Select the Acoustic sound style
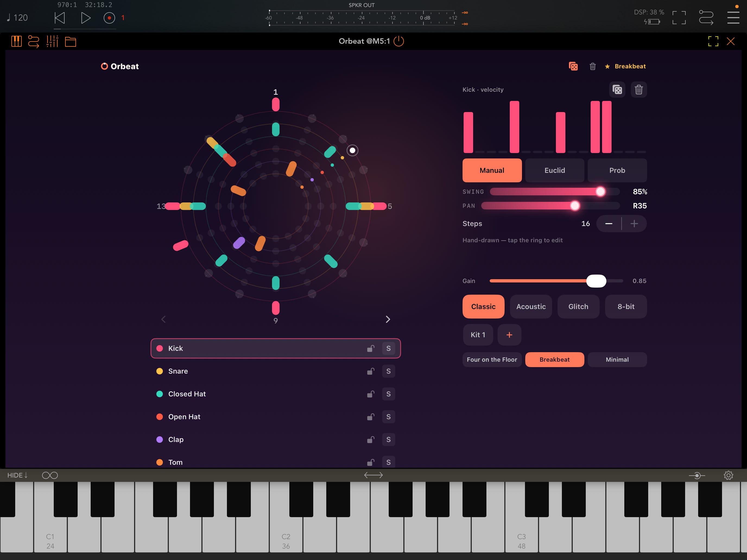 [x=531, y=307]
